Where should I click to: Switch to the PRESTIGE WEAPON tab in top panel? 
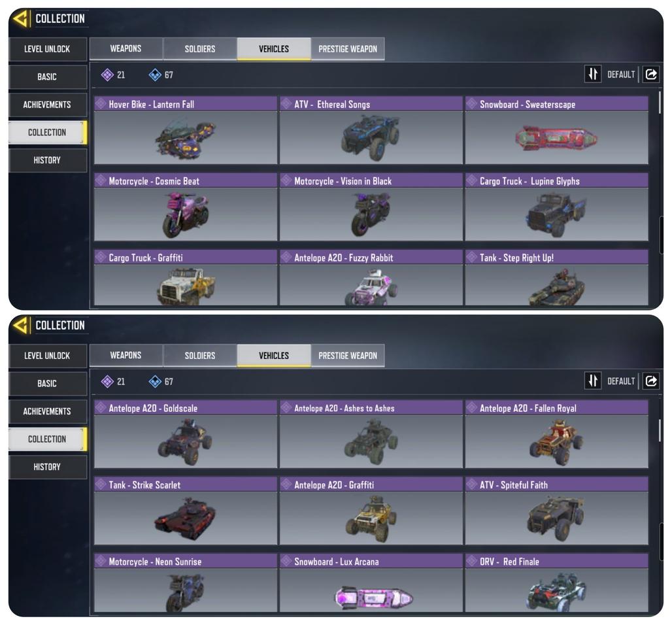pyautogui.click(x=348, y=49)
